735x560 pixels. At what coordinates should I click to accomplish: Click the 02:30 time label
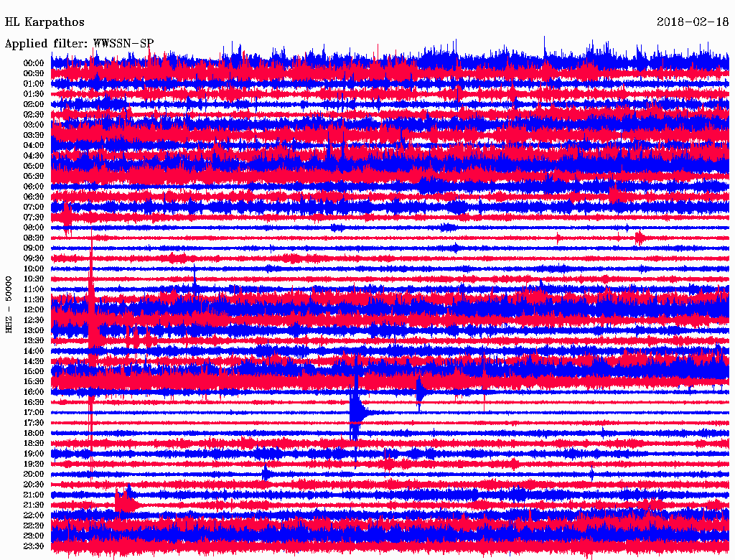pyautogui.click(x=34, y=115)
